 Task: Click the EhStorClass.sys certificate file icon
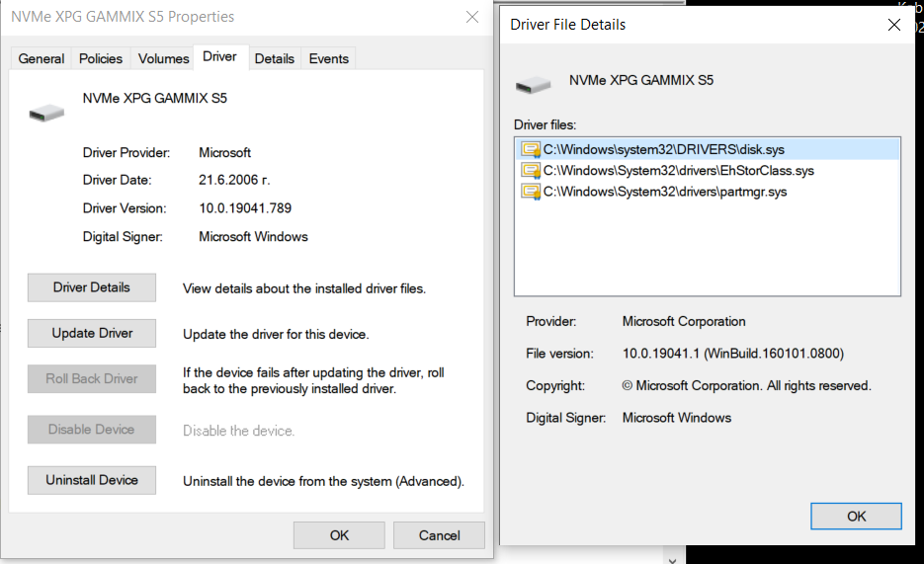pos(531,171)
